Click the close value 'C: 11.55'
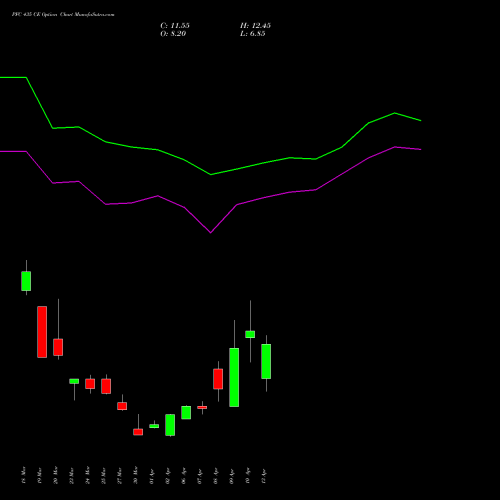The image size is (500, 500). pos(175,26)
